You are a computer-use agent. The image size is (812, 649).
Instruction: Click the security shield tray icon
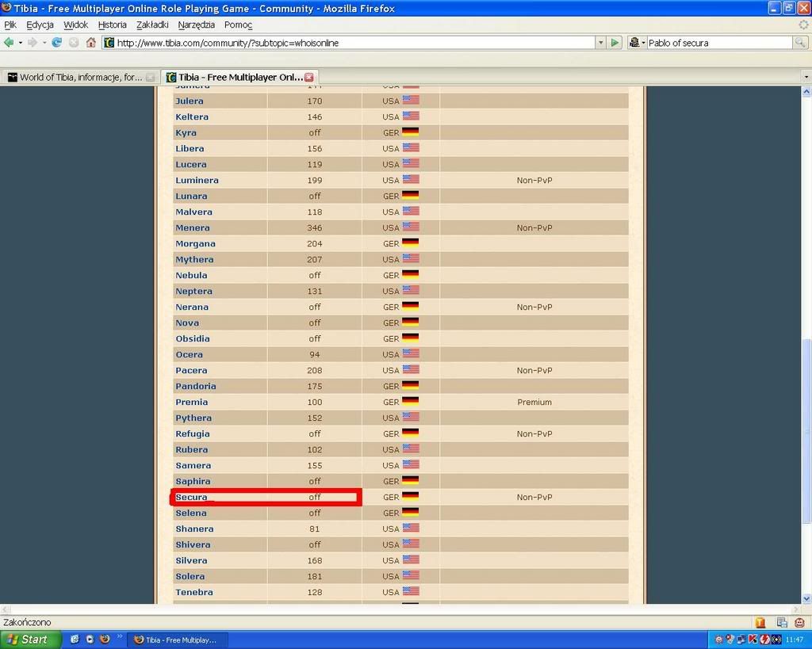[x=730, y=639]
